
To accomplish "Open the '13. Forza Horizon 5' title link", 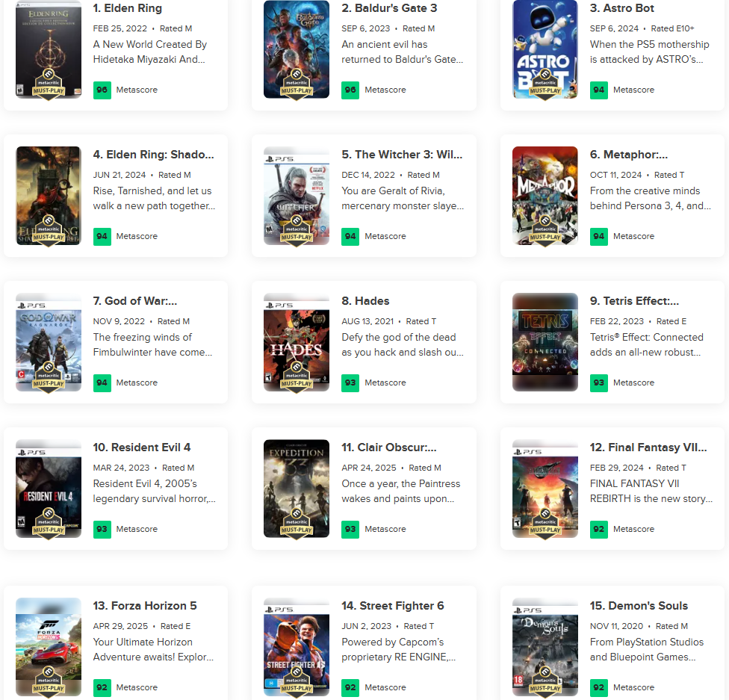I will point(145,606).
